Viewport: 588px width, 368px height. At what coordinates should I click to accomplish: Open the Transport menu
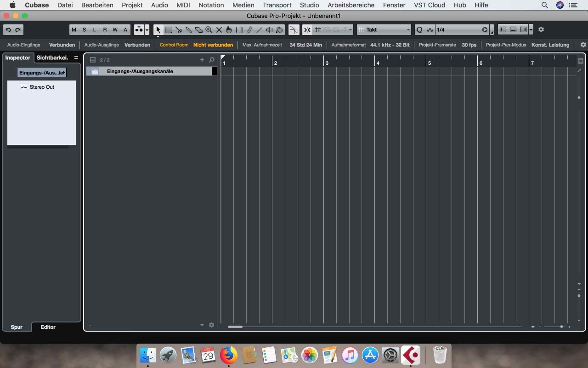(277, 5)
